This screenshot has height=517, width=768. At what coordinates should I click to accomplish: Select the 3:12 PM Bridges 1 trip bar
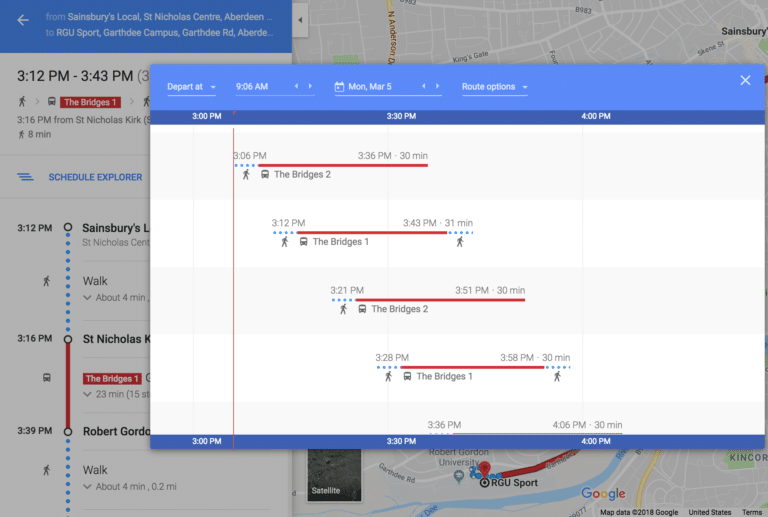coord(373,233)
